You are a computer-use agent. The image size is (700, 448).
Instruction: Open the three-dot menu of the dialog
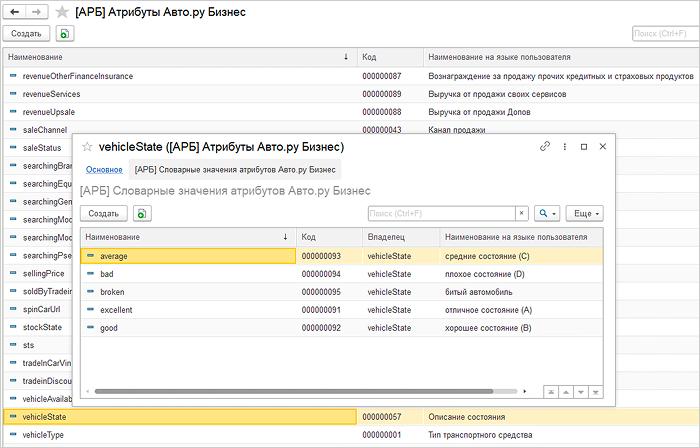(x=565, y=146)
